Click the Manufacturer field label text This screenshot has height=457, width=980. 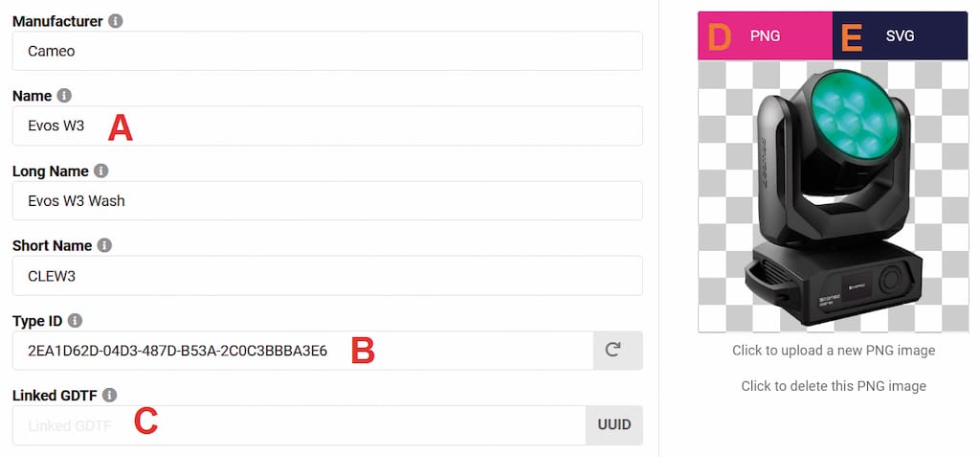[56, 21]
